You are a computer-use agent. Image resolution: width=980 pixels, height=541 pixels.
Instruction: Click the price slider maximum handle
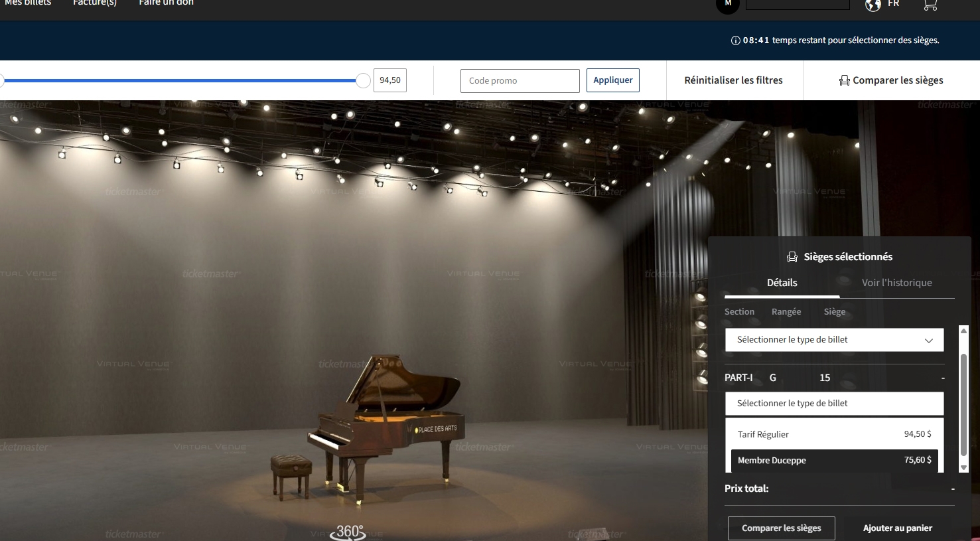(x=363, y=81)
